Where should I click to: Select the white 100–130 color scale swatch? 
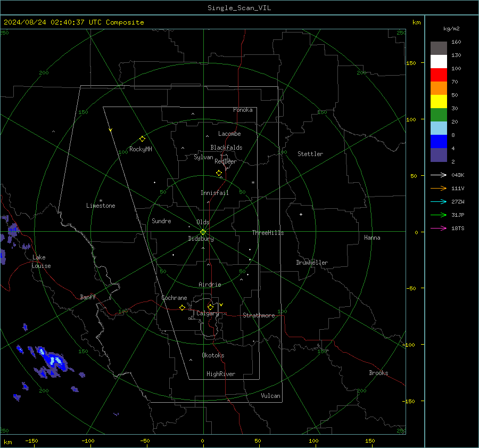tap(439, 62)
